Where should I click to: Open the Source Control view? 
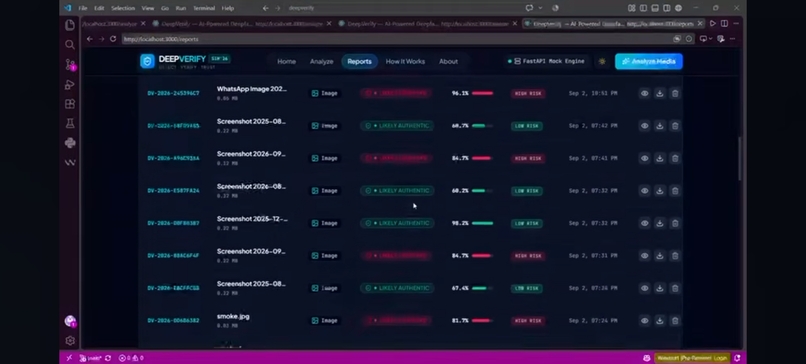point(70,64)
